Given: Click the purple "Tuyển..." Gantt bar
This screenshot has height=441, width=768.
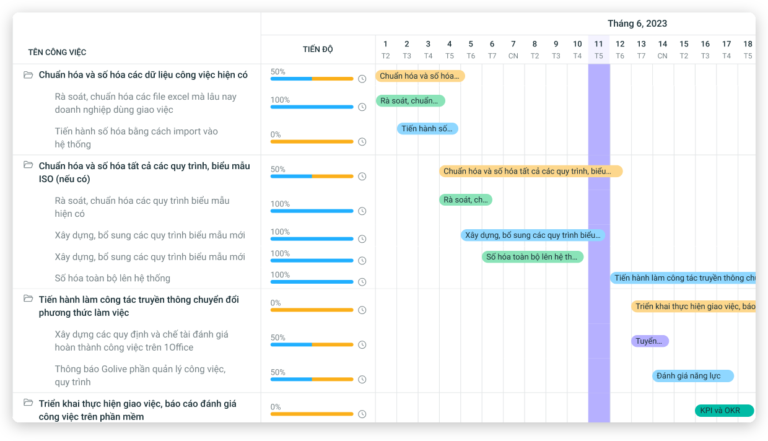Looking at the screenshot, I should (x=650, y=341).
